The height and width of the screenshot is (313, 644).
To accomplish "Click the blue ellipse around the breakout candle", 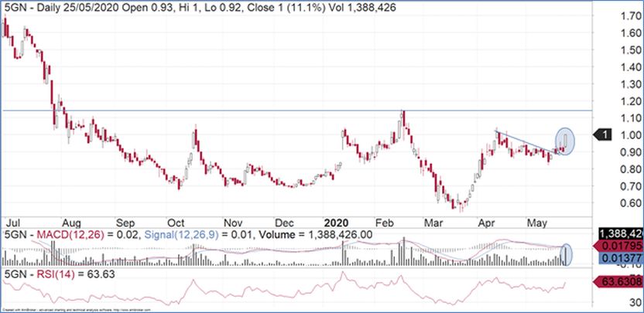I will [566, 141].
